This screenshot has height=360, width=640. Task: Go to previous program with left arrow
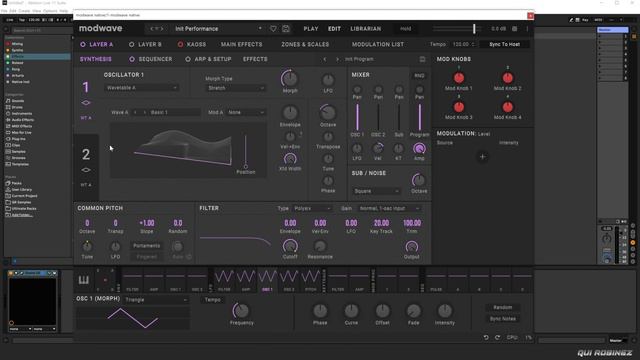coord(325,60)
